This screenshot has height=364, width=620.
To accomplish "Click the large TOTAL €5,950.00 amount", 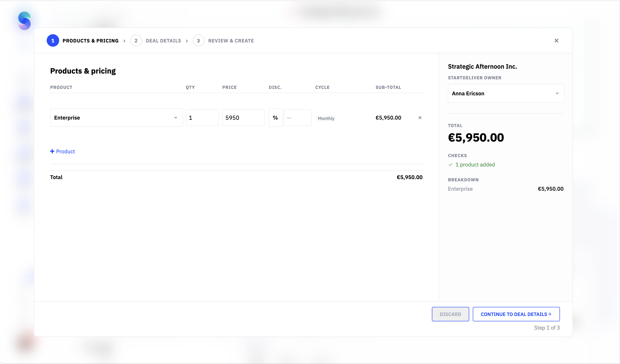I will (x=476, y=137).
